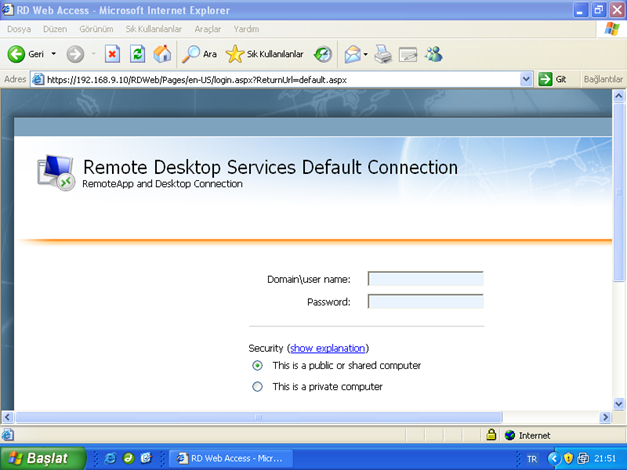The image size is (627, 470).
Task: Click the Internet zone globe icon
Action: 510,435
